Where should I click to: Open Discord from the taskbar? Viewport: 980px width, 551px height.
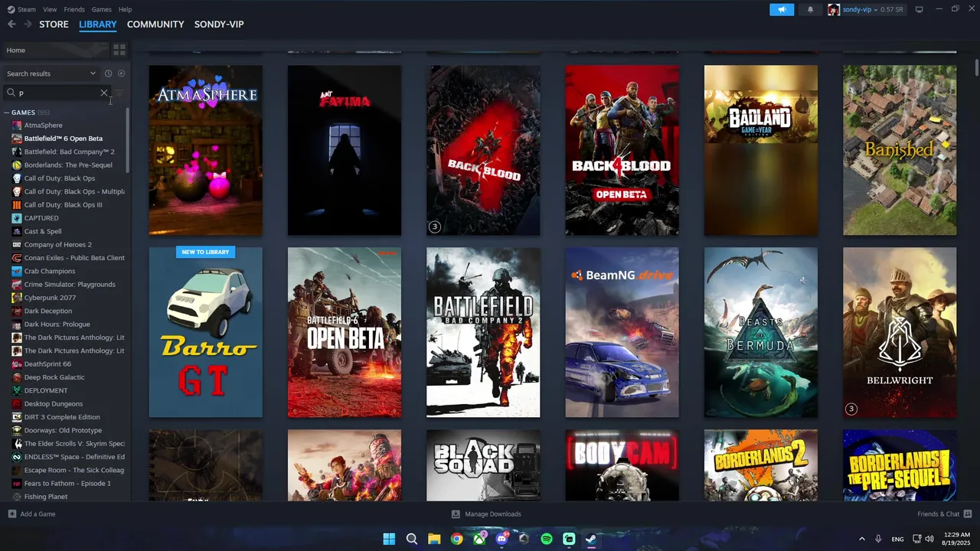[501, 539]
